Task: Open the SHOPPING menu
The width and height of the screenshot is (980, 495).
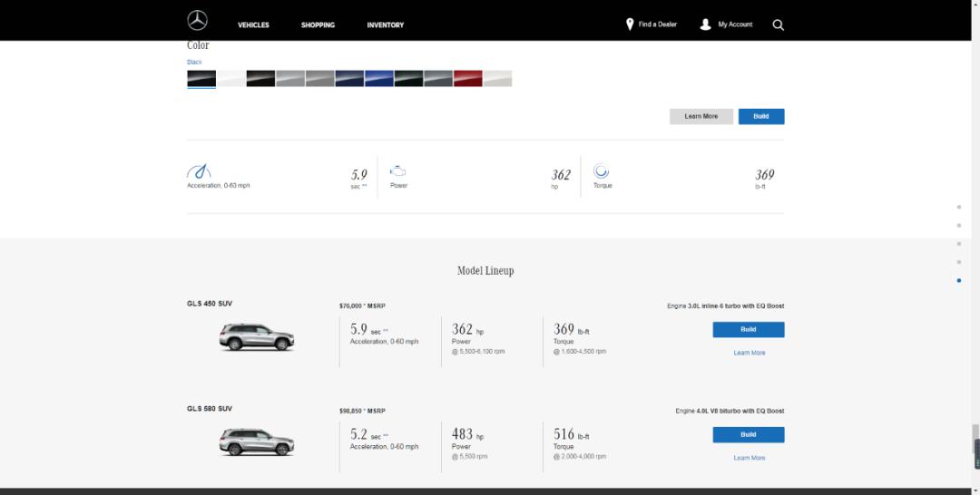Action: click(x=318, y=25)
